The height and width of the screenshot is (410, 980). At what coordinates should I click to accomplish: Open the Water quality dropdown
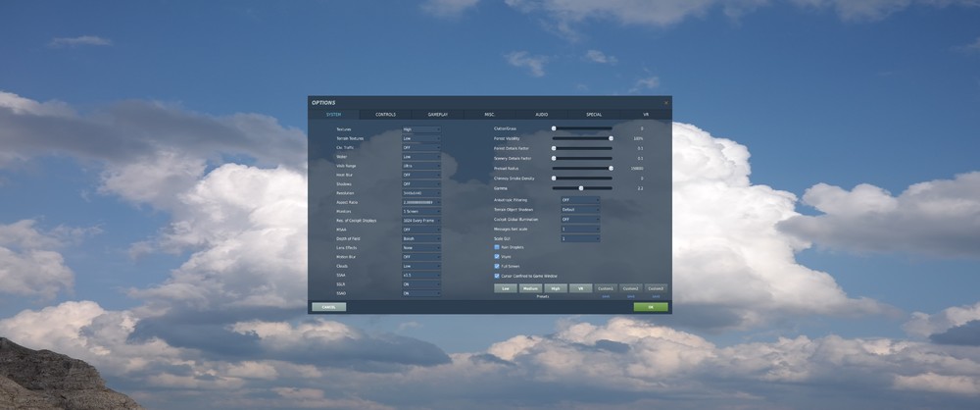point(421,157)
